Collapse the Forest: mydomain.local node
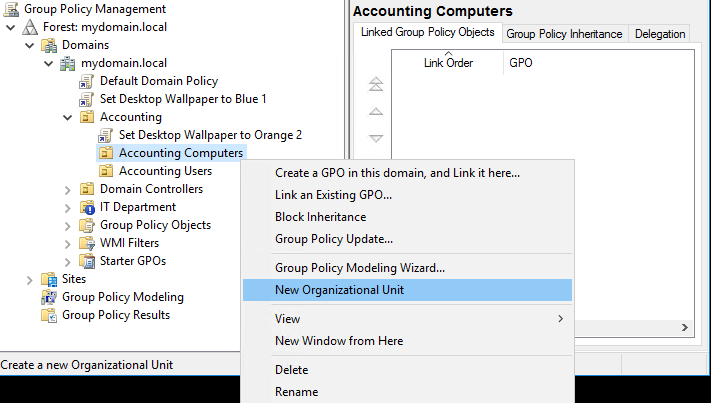Image resolution: width=711 pixels, height=403 pixels. 10,28
